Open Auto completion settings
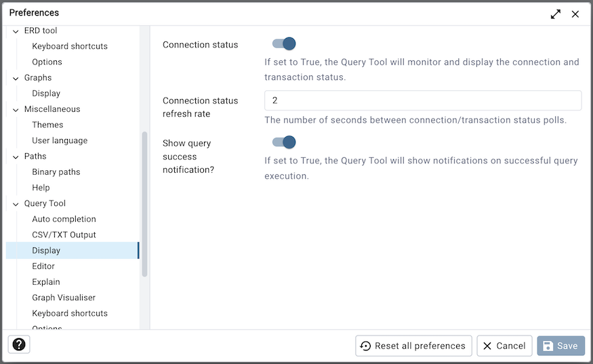The image size is (593, 364). (x=64, y=219)
